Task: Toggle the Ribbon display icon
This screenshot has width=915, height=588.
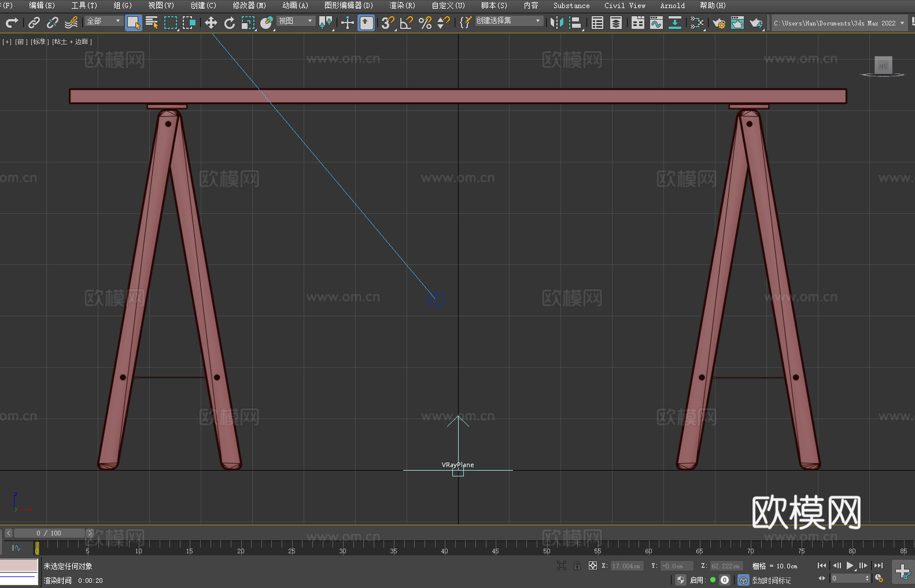Action: pyautogui.click(x=638, y=23)
